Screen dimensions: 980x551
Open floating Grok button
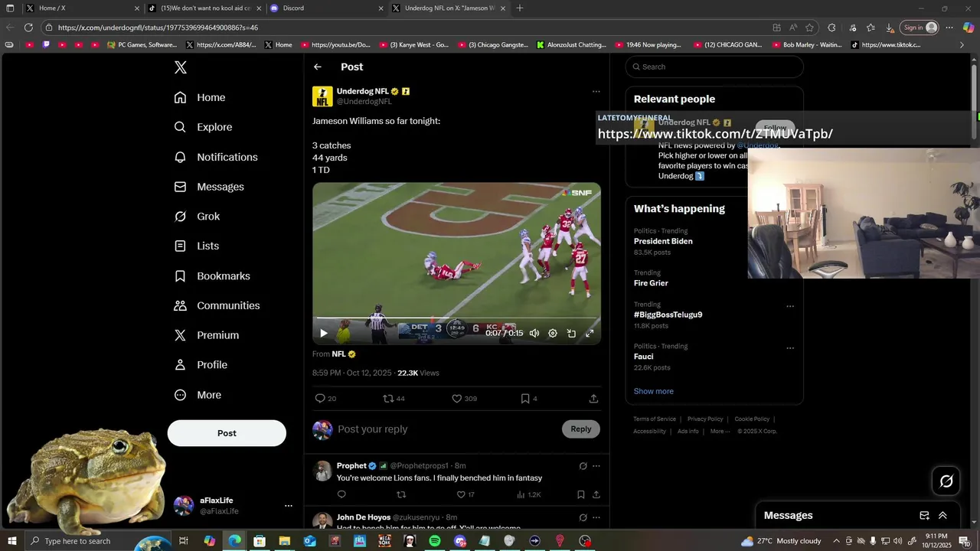click(x=946, y=481)
